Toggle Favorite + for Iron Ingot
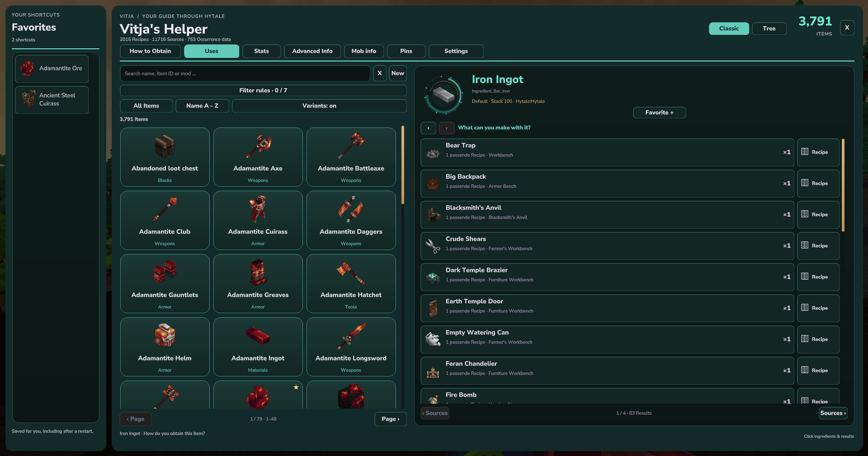This screenshot has width=868, height=456. click(659, 113)
